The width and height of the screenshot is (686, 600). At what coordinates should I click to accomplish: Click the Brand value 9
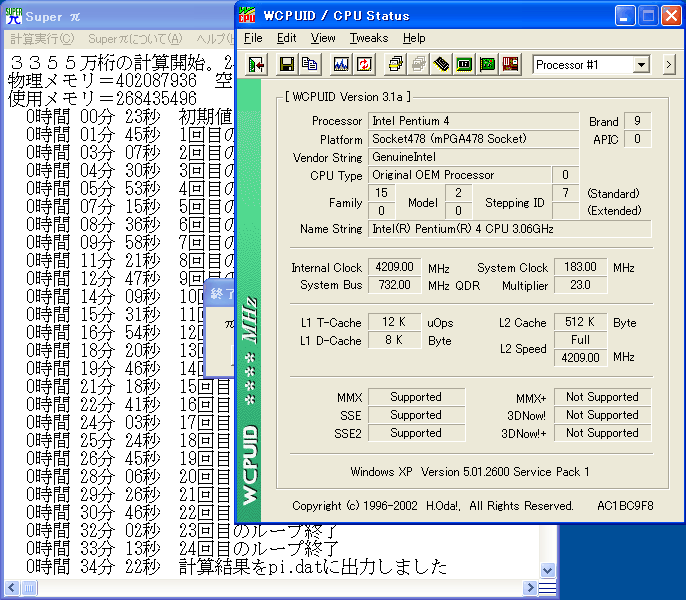tap(637, 121)
